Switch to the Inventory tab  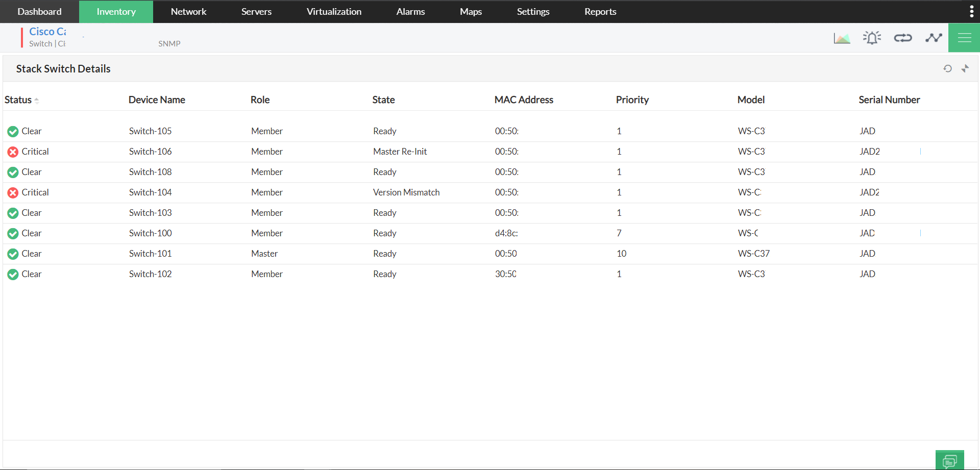tap(116, 11)
